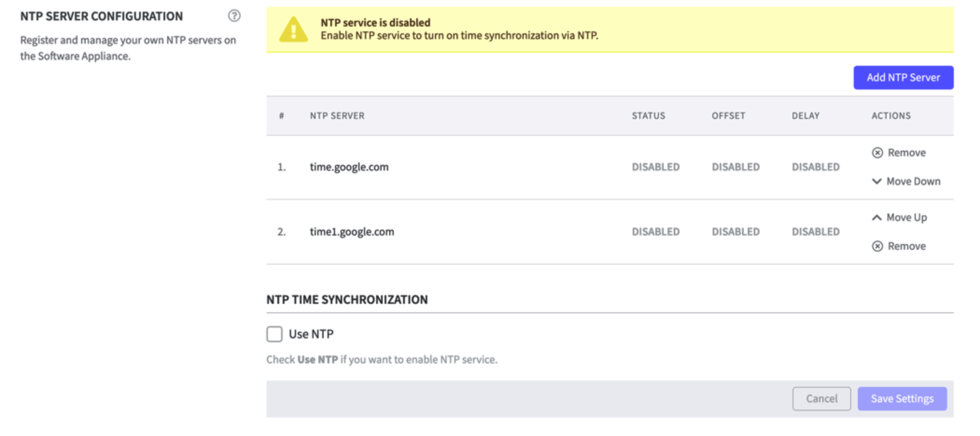
Task: Remove the time1.google.com NTP server
Action: point(905,246)
